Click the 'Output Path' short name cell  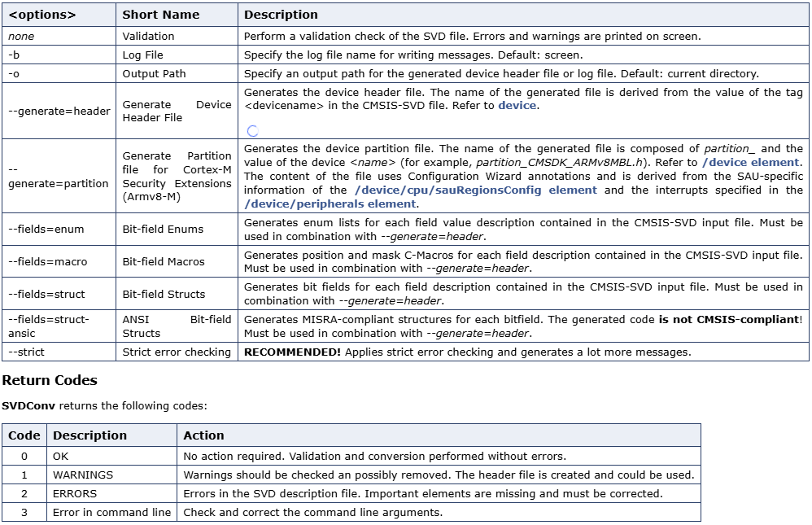(x=154, y=73)
